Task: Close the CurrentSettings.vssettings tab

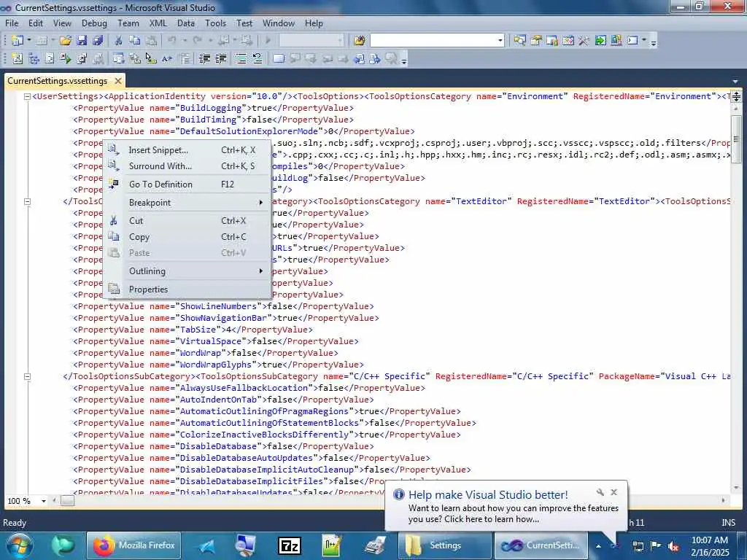Action: pos(118,81)
